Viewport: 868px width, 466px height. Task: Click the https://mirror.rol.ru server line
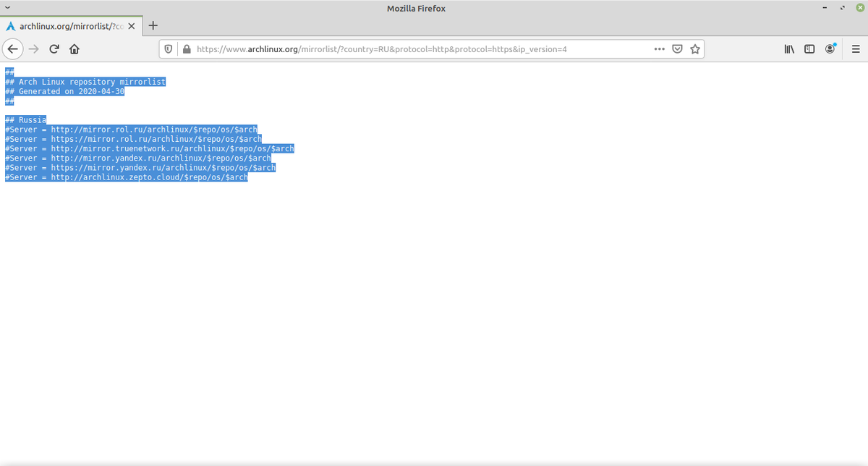[x=133, y=139]
